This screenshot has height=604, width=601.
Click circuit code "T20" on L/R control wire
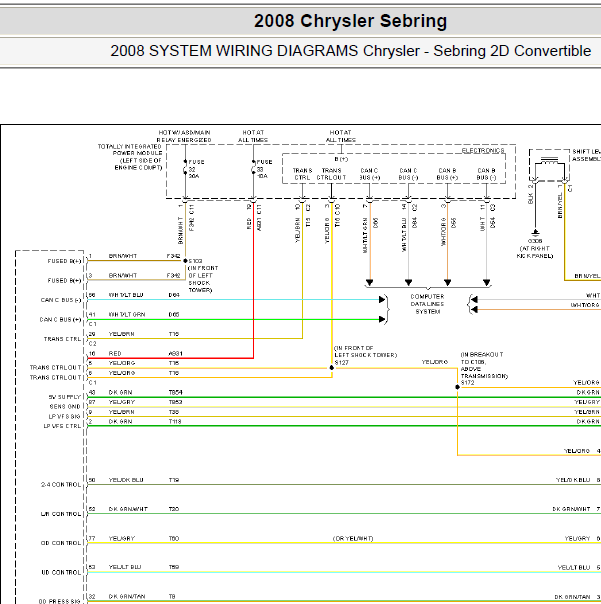pyautogui.click(x=174, y=509)
